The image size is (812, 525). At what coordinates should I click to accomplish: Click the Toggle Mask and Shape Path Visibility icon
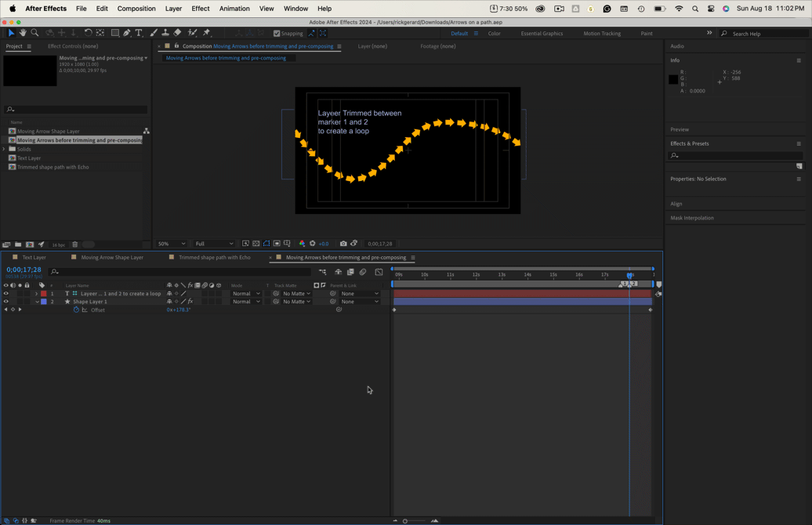tap(266, 244)
